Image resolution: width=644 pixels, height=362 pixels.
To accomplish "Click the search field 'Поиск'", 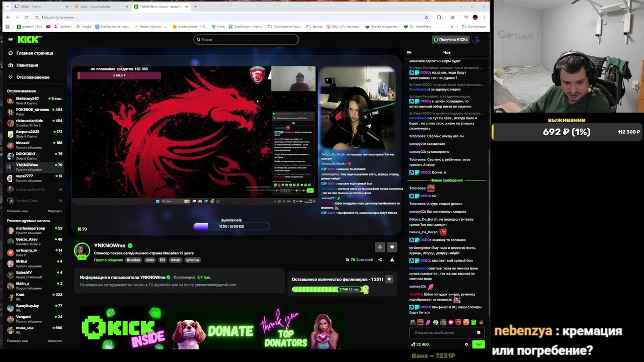I will [246, 39].
